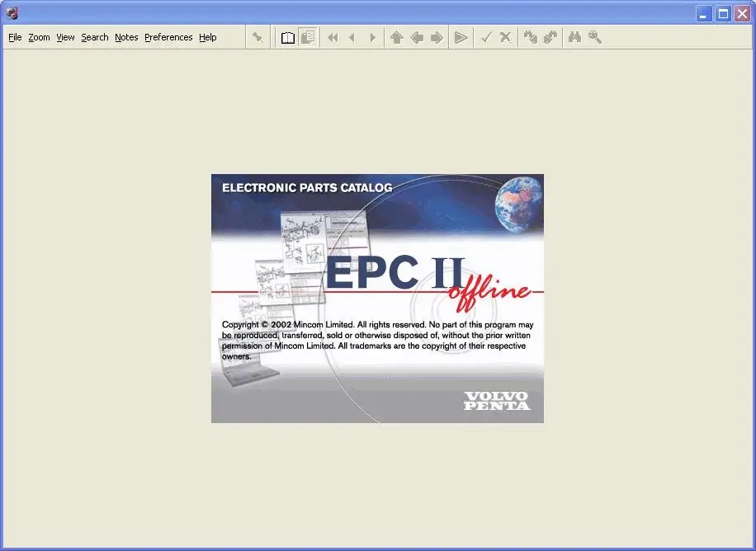Click the application icon in the title bar

(x=12, y=13)
